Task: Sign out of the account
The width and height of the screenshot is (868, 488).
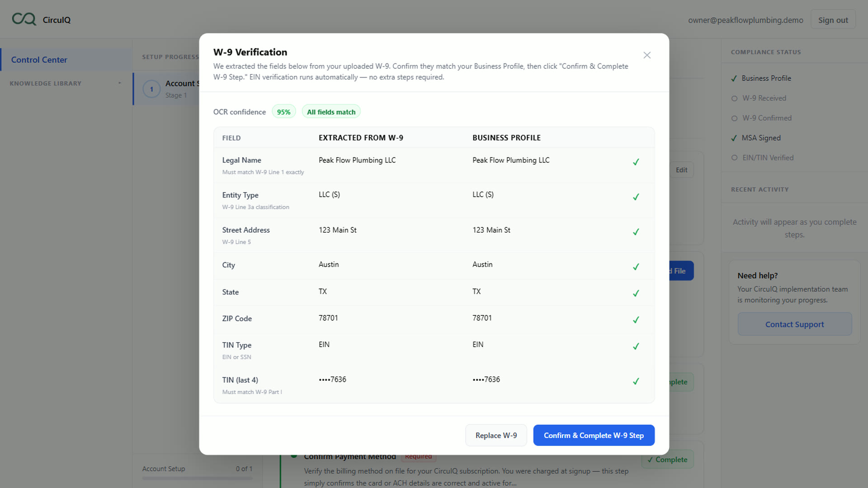Action: 833,20
